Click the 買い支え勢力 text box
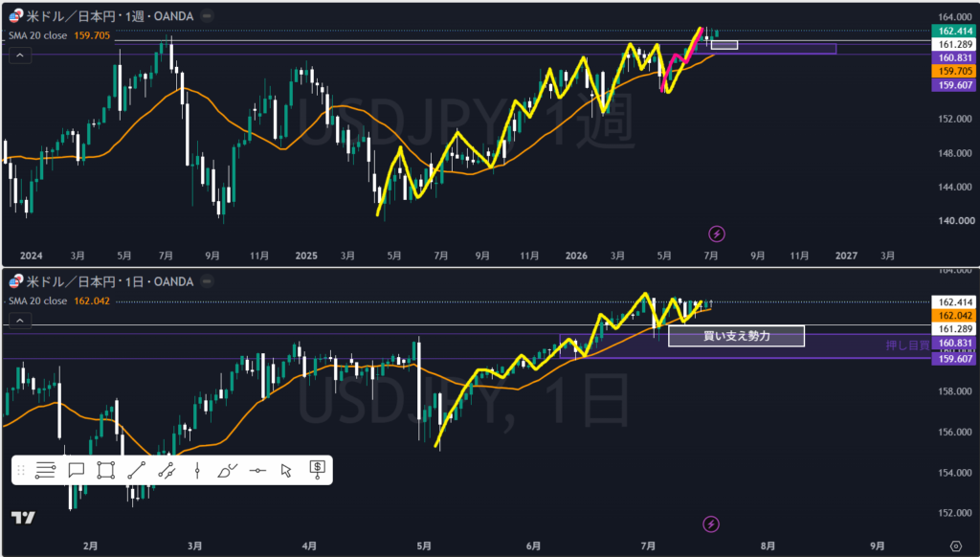The height and width of the screenshot is (557, 980). click(736, 336)
